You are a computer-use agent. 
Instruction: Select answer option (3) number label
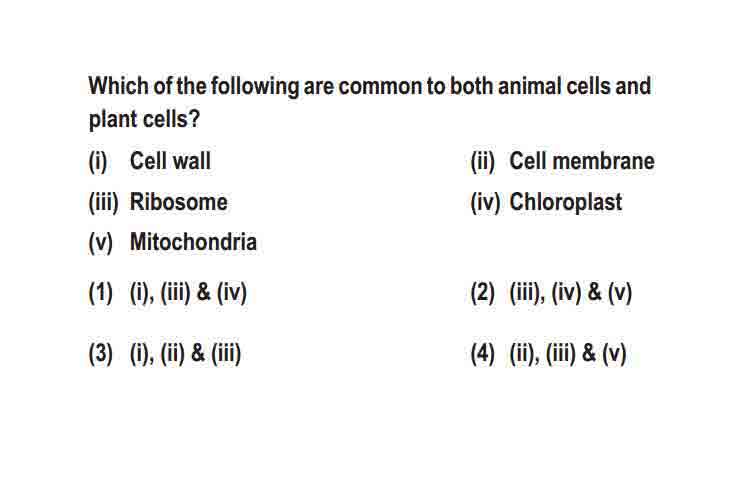tap(100, 354)
